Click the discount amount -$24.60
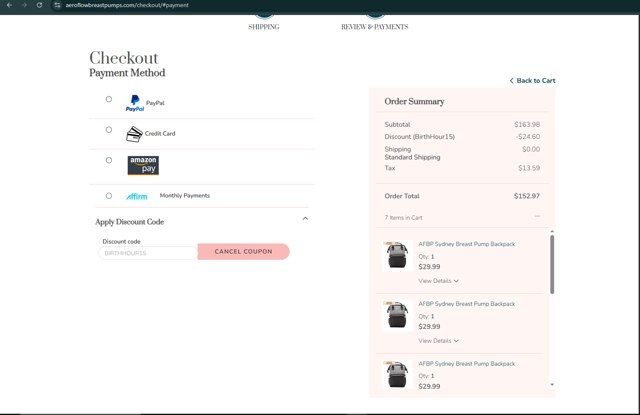Screen dimensions: 640x415 (528, 137)
